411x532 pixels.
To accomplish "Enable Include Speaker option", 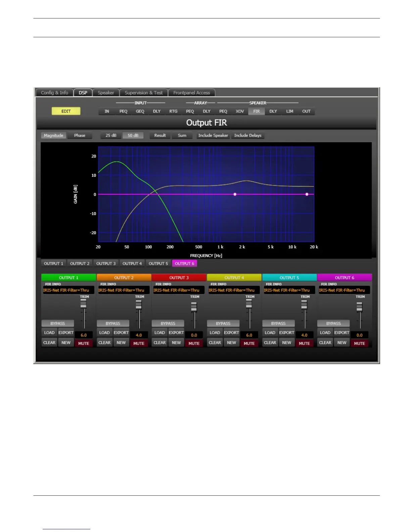I will 213,135.
